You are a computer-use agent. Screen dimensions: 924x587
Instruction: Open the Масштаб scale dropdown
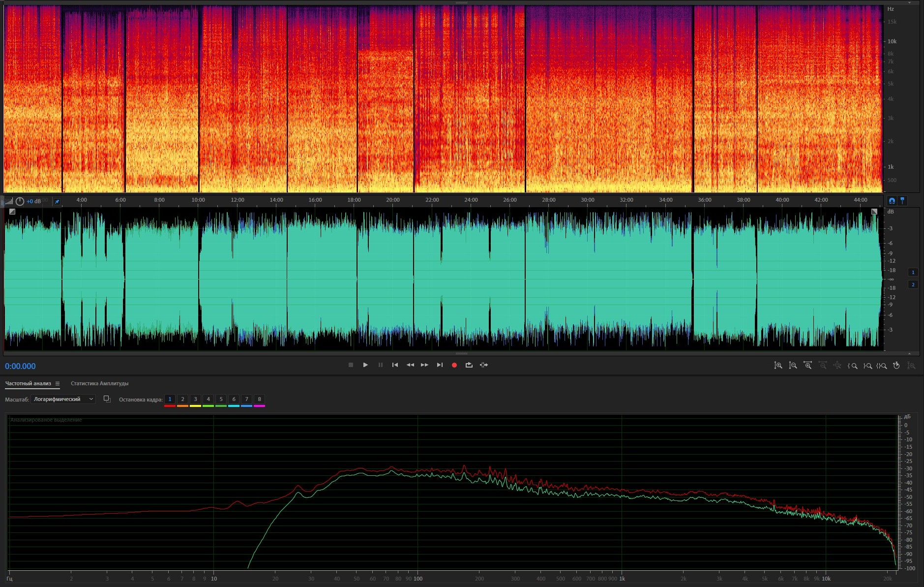click(63, 399)
